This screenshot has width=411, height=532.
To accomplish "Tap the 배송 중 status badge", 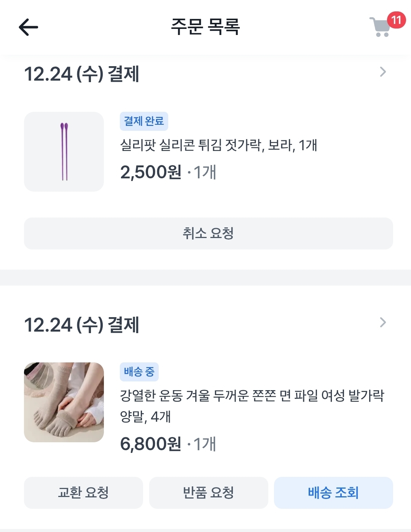I will (139, 372).
